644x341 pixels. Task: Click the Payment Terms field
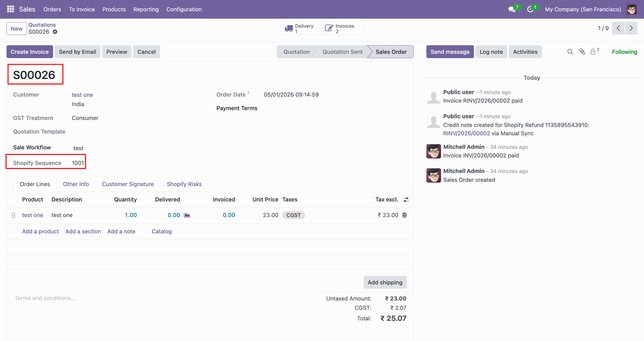237,108
